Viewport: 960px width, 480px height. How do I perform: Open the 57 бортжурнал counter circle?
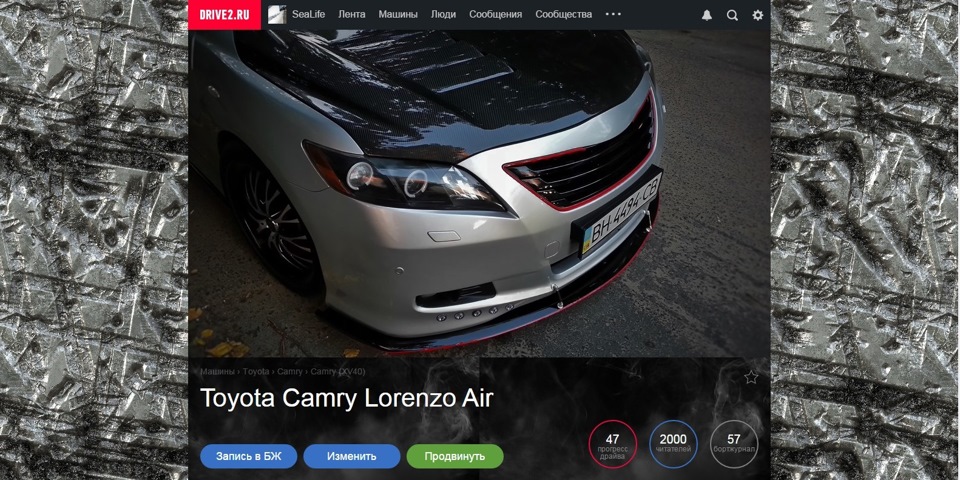coord(734,444)
